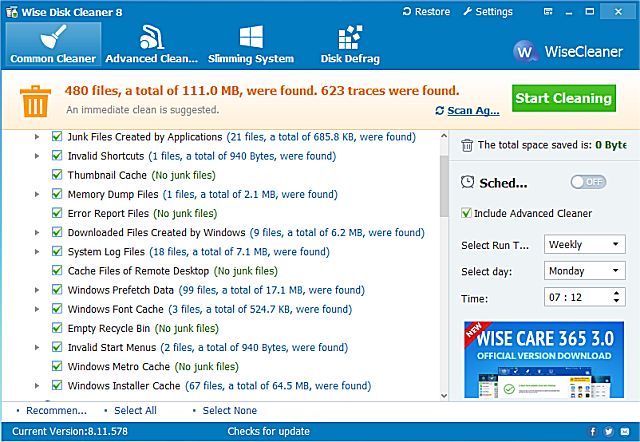Click the Restore arrow icon
The image size is (640, 442).
click(407, 11)
